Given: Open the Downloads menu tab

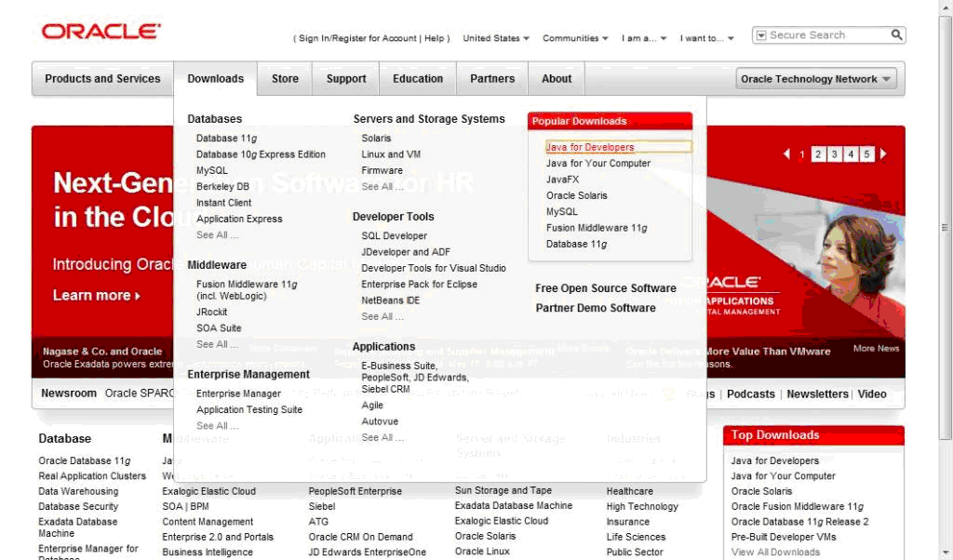Looking at the screenshot, I should point(215,79).
